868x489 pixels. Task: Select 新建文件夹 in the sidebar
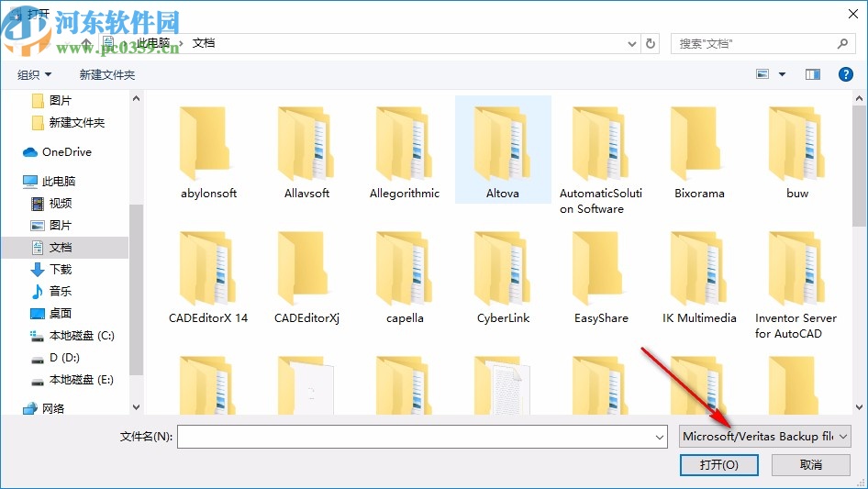pyautogui.click(x=76, y=122)
